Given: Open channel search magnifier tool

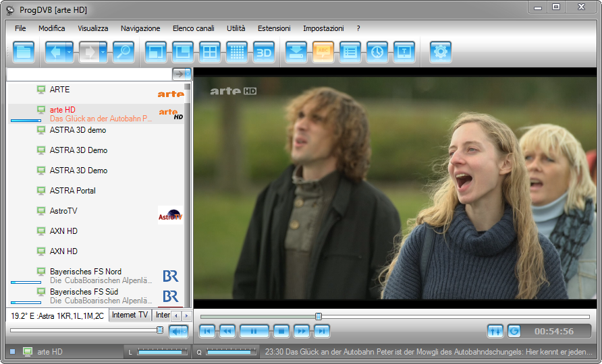Looking at the screenshot, I should click(x=124, y=52).
